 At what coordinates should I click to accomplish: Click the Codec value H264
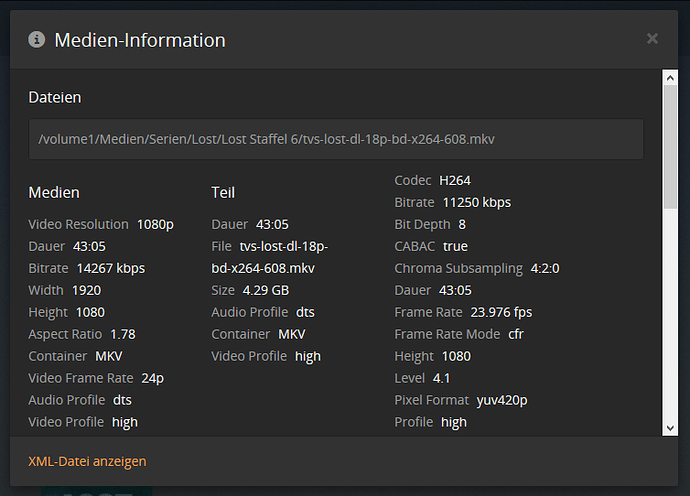coord(454,180)
